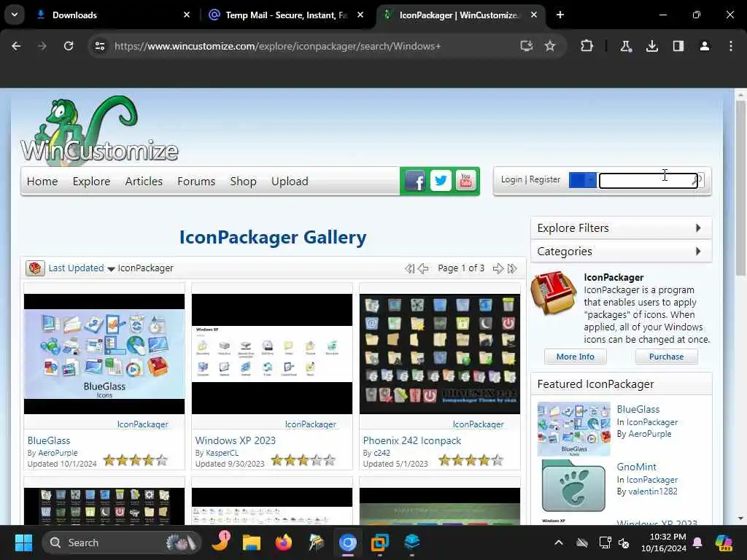
Task: Open a new browser tab
Action: point(560,15)
